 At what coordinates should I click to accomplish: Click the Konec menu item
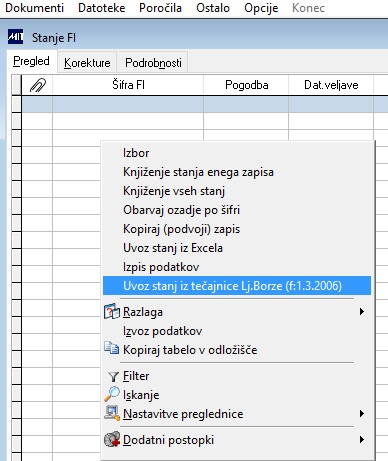[x=308, y=8]
